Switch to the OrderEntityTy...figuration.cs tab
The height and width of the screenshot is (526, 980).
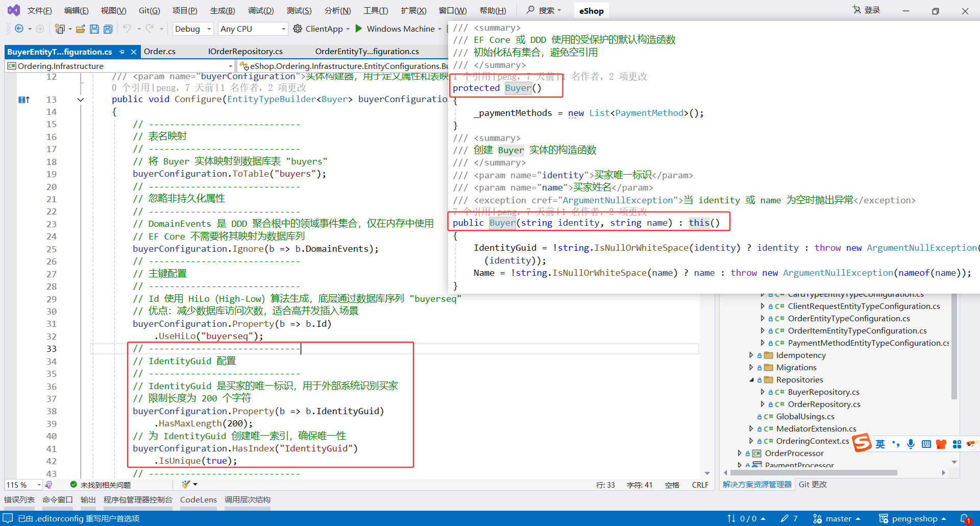coord(367,52)
